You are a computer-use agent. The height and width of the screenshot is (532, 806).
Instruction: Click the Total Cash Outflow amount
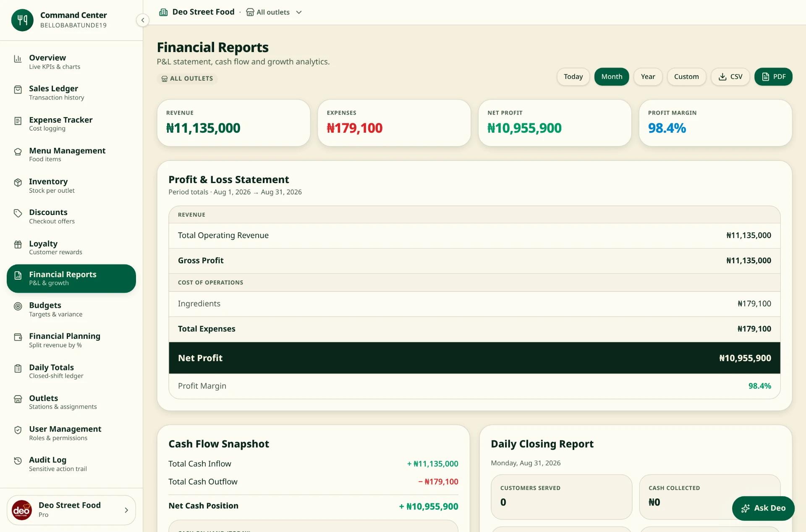pos(438,482)
